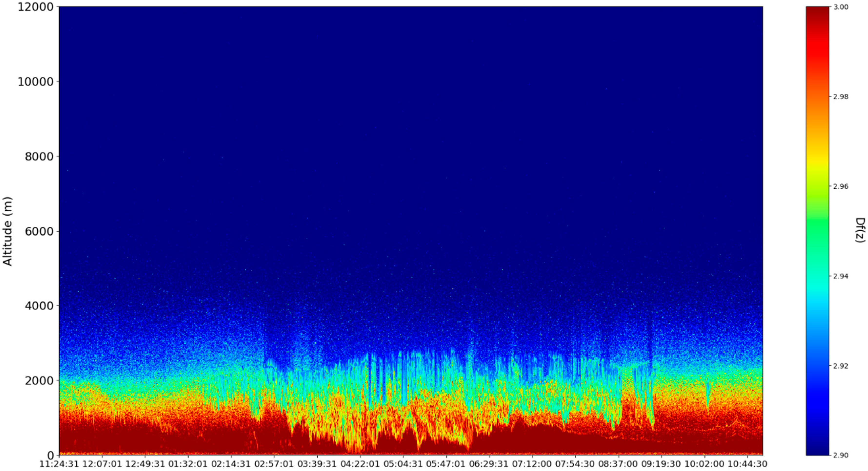The width and height of the screenshot is (868, 471).
Task: Click the 2000 altitude tick label
Action: tap(39, 381)
